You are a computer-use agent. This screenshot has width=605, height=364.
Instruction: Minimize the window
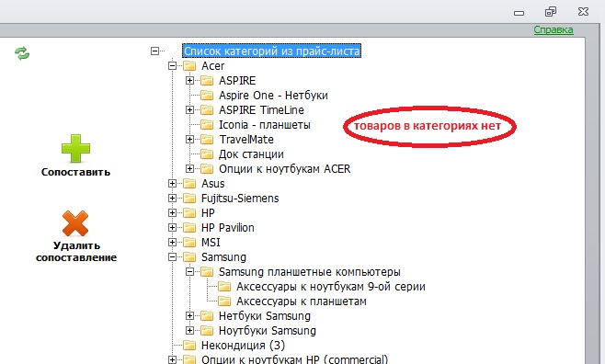pos(519,13)
